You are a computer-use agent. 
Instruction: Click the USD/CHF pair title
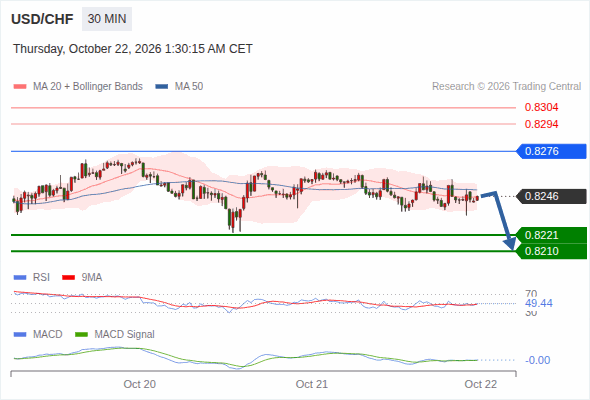click(42, 19)
